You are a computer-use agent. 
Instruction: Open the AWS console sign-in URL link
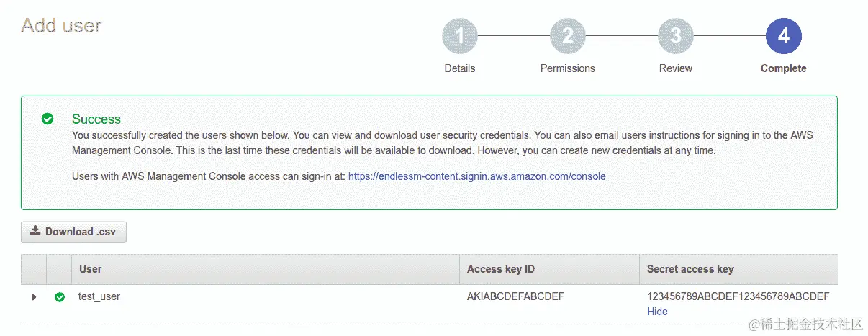[476, 176]
